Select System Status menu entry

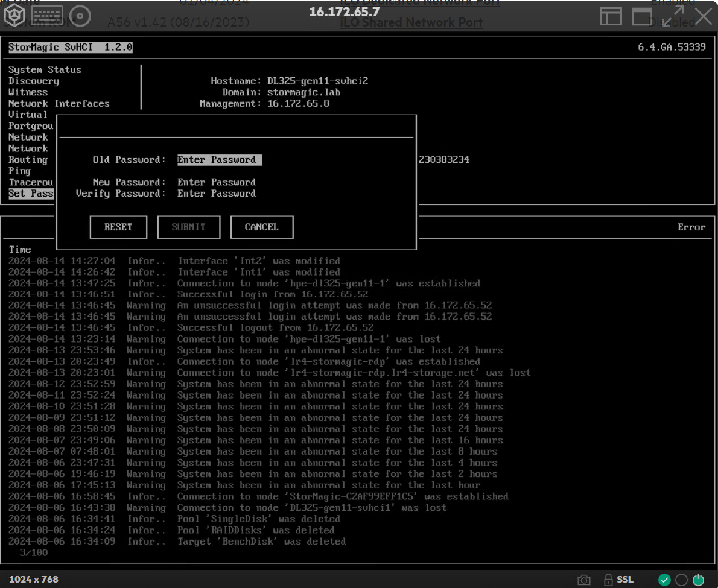45,69
